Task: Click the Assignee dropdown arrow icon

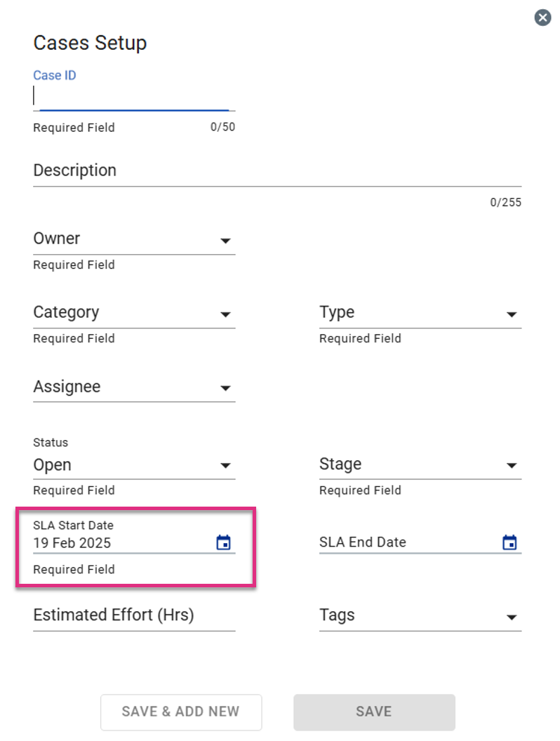Action: pos(225,389)
